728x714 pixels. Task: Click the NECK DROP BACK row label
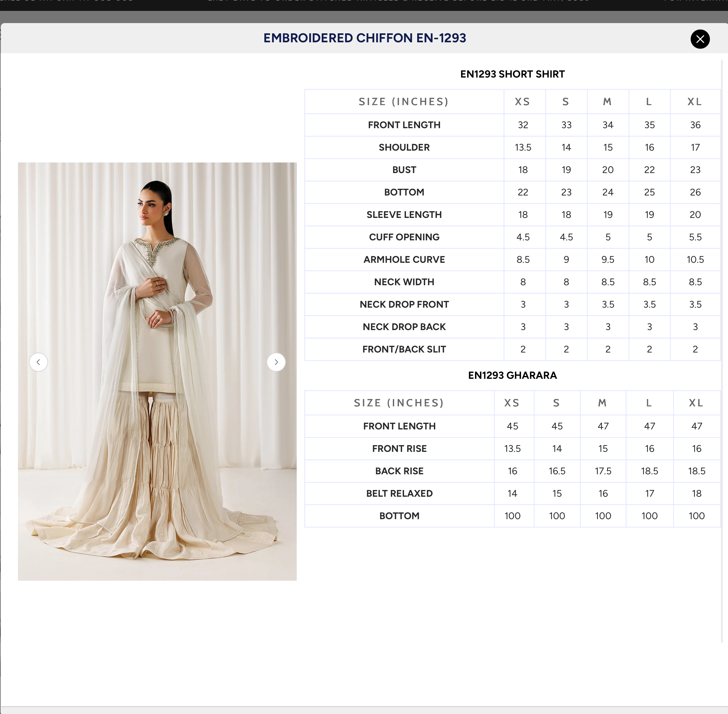click(404, 327)
